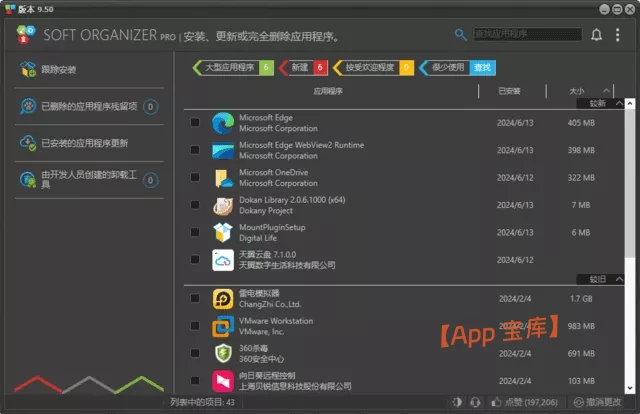The image size is (640, 414).
Task: Open 已删除的应用程序残留项 section
Action: click(x=89, y=107)
